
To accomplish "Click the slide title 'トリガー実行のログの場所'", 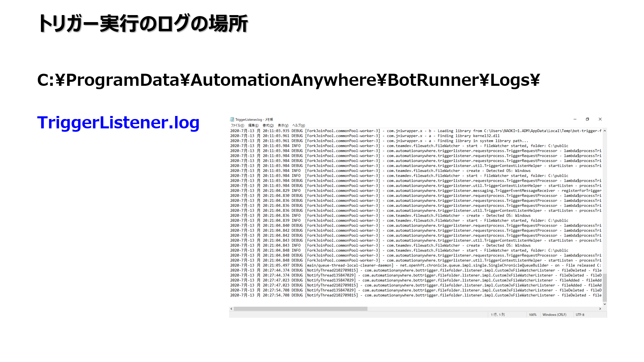I will pos(143,23).
